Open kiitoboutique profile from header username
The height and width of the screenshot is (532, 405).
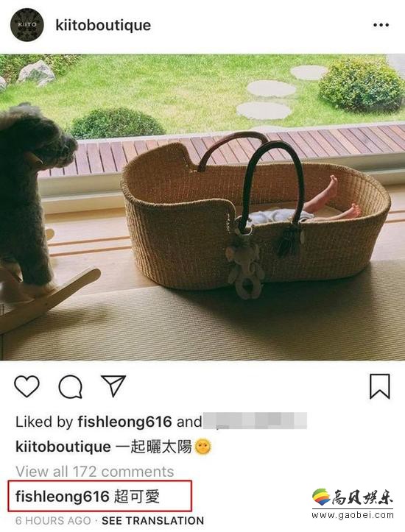103,25
